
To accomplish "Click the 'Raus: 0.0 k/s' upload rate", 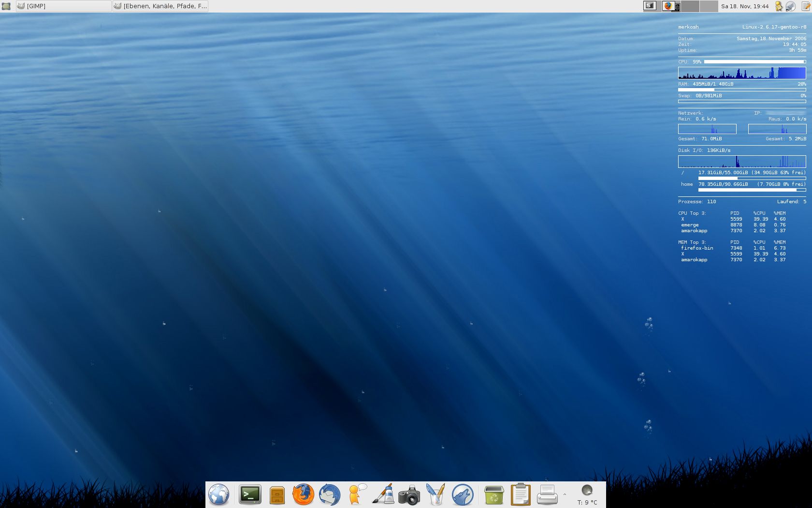I will [787, 119].
